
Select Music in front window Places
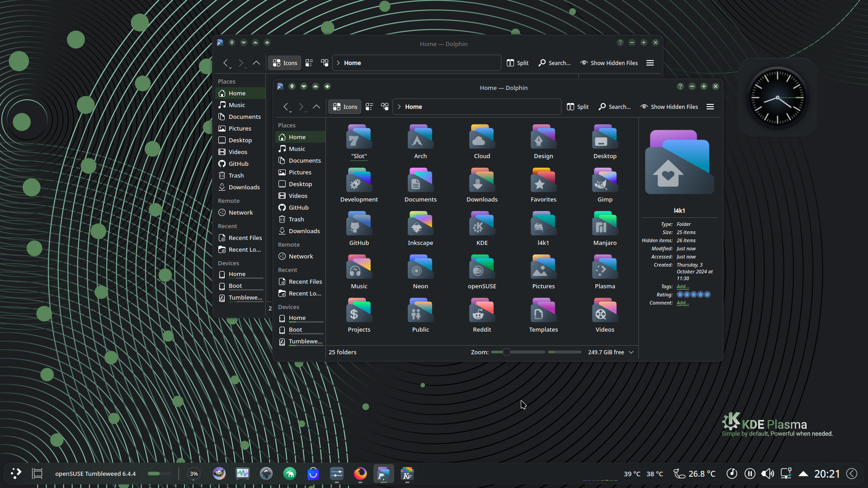[300, 149]
